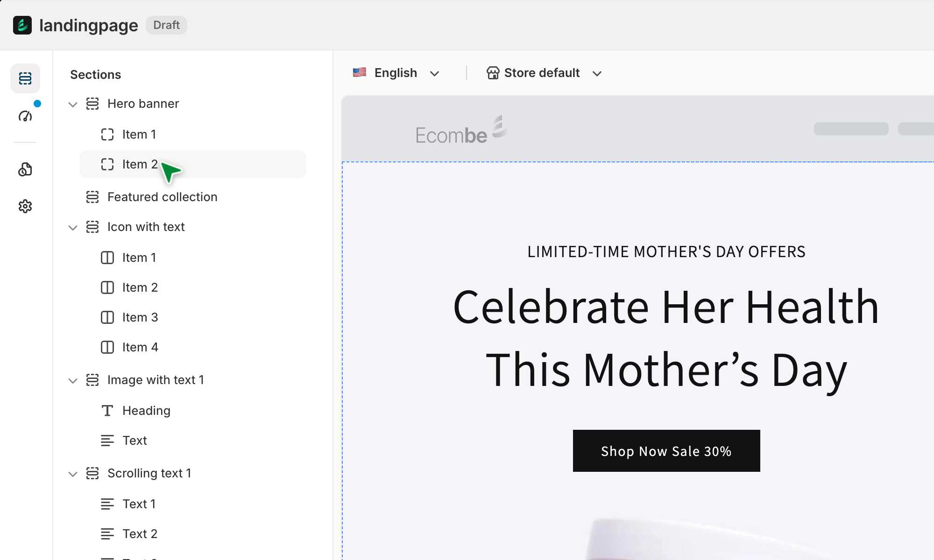
Task: Collapse the Scrolling text 1 section
Action: tap(73, 474)
